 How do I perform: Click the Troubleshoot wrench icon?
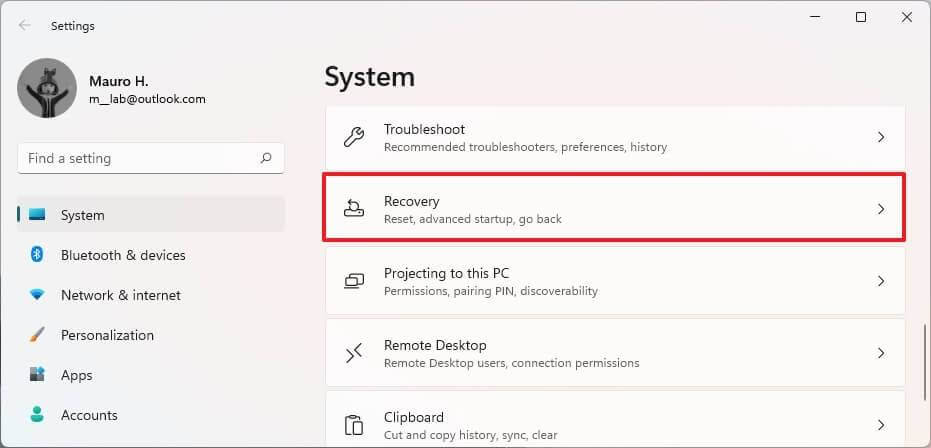point(354,137)
